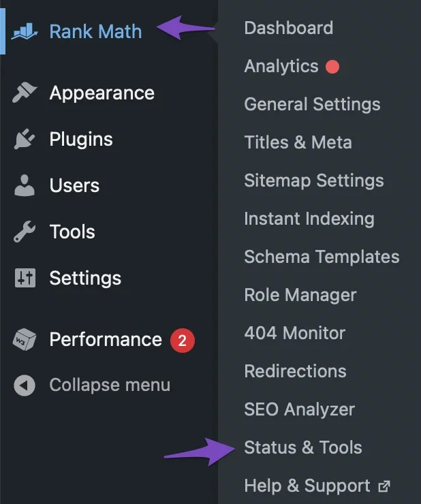The image size is (421, 504).
Task: Open General Settings in Rank Math submenu
Action: (312, 104)
